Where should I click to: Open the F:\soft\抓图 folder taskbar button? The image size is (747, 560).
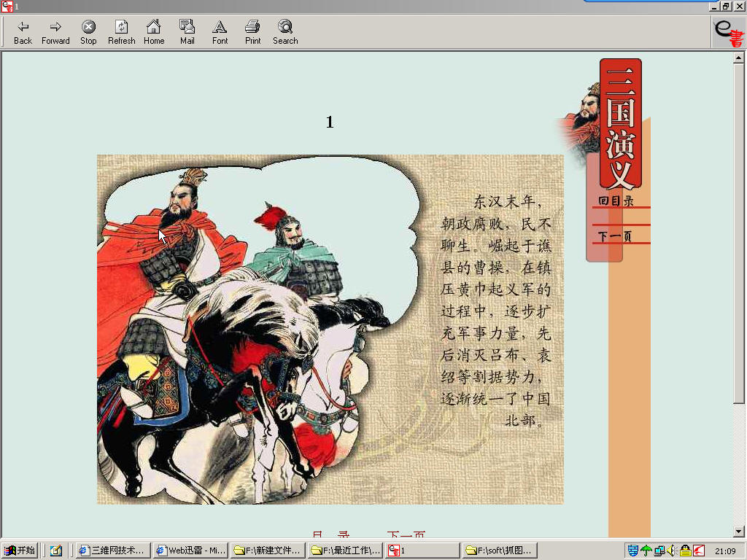coord(500,551)
